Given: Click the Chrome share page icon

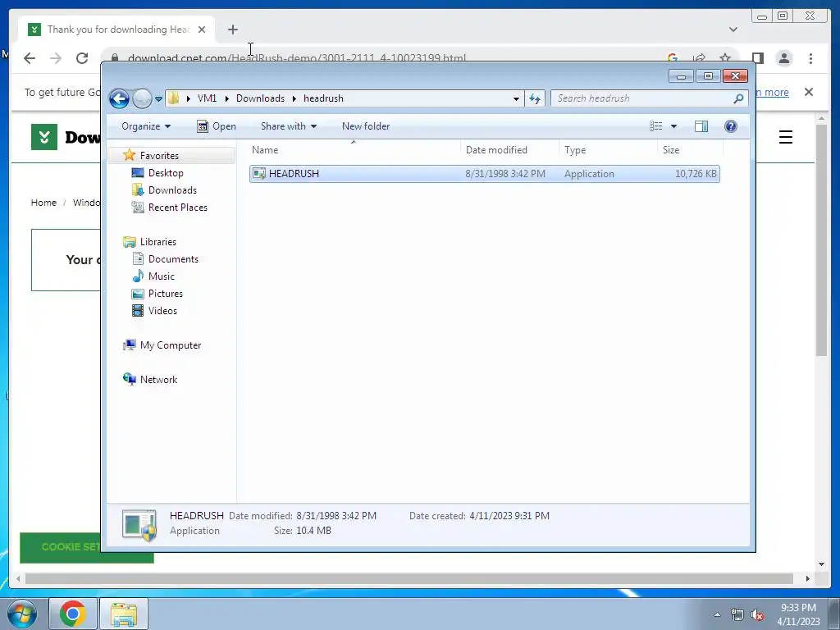Looking at the screenshot, I should 699,58.
